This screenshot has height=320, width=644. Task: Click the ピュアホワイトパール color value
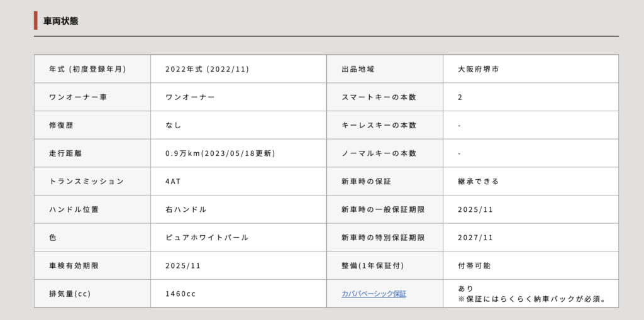coord(207,238)
